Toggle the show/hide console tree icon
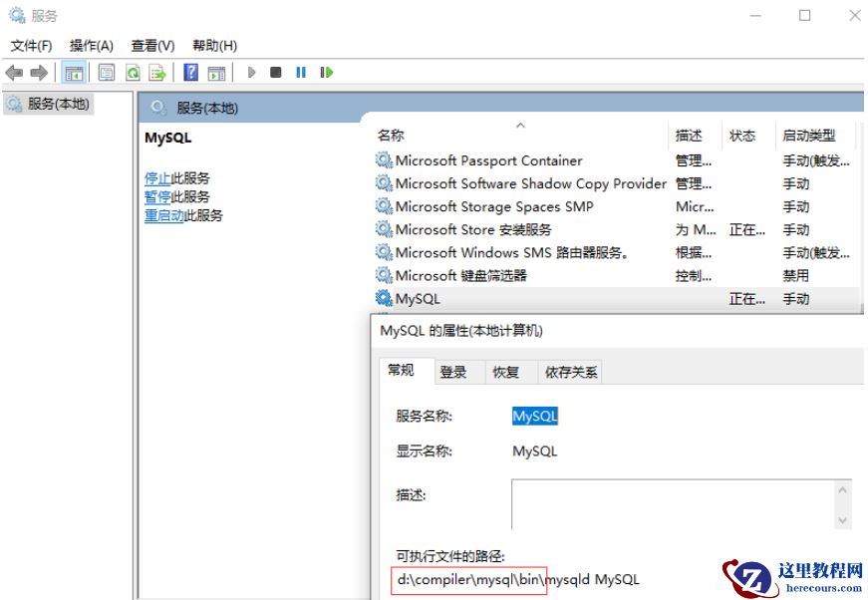This screenshot has width=868, height=600. pos(74,73)
